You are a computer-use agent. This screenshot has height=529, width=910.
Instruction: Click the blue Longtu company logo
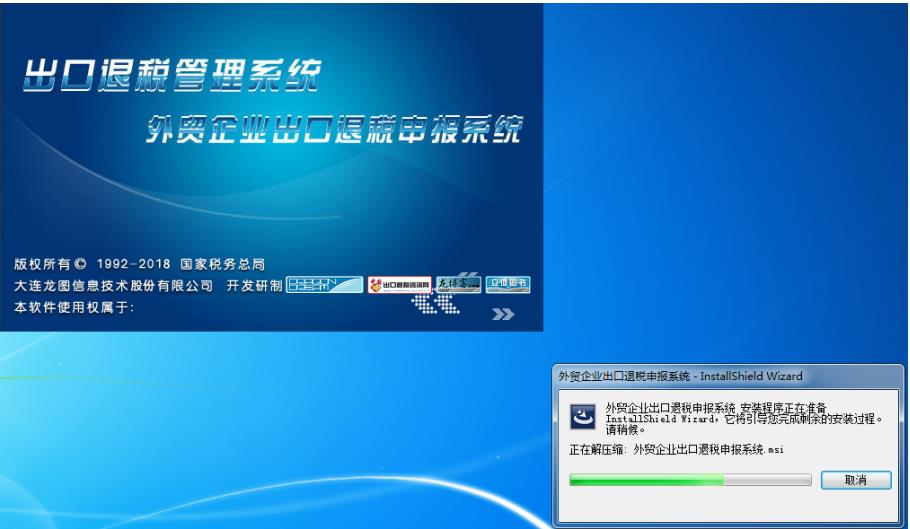pos(323,286)
